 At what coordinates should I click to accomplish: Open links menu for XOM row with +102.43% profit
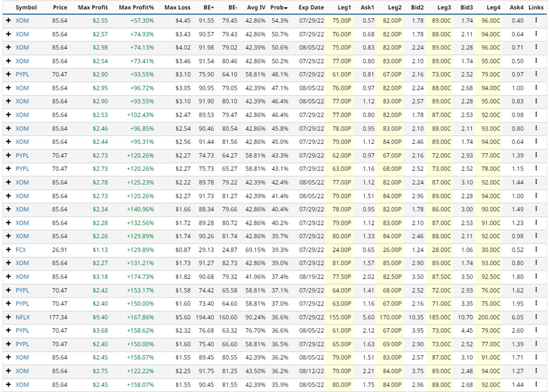pyautogui.click(x=536, y=115)
